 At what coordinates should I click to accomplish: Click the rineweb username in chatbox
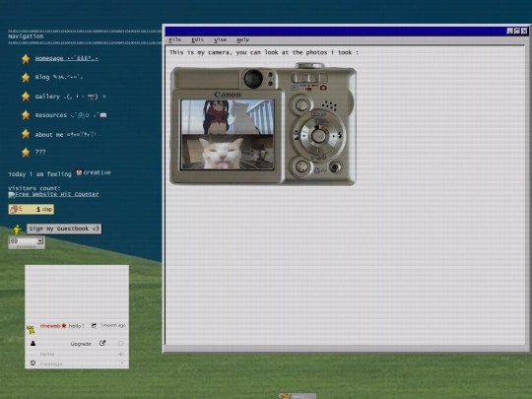50,326
